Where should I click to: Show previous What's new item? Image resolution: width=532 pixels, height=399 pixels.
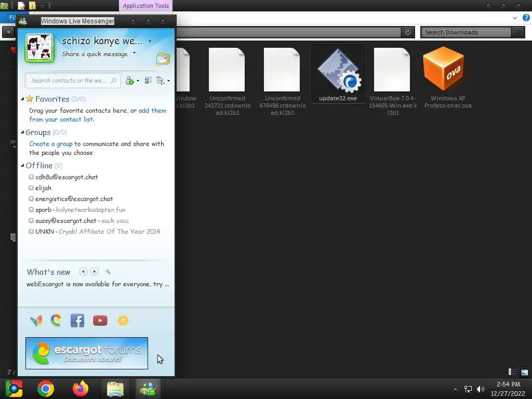pos(83,272)
